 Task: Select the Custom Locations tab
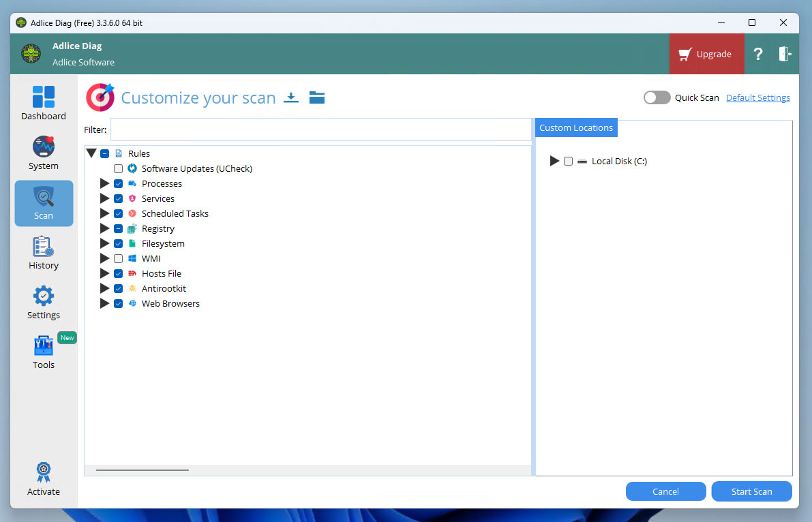coord(575,128)
